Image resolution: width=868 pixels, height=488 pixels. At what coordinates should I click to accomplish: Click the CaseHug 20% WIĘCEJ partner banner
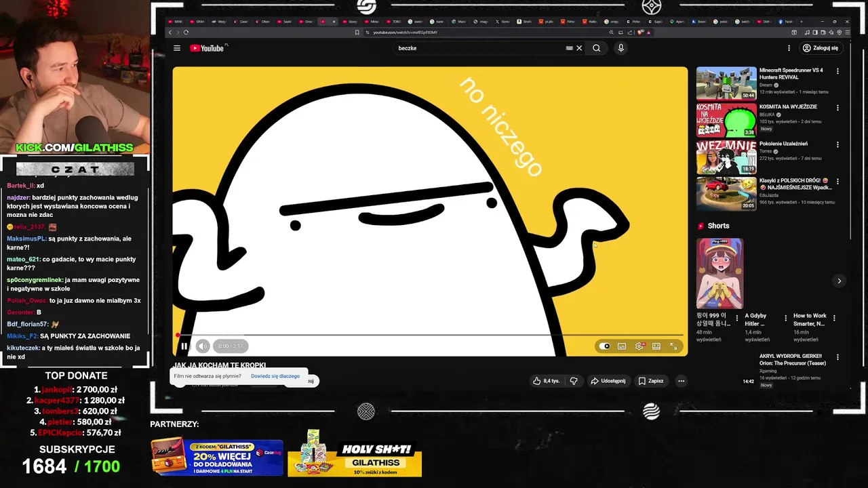tap(216, 457)
